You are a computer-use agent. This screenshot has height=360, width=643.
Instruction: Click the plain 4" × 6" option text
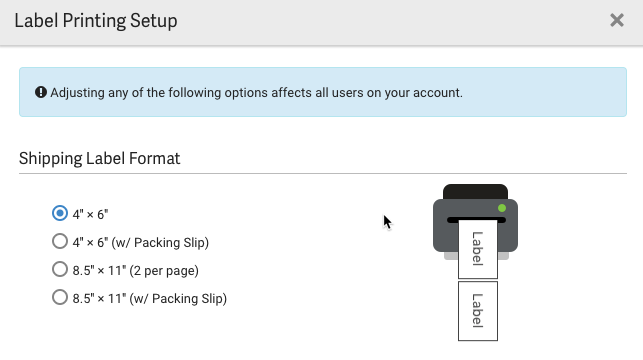[90, 214]
